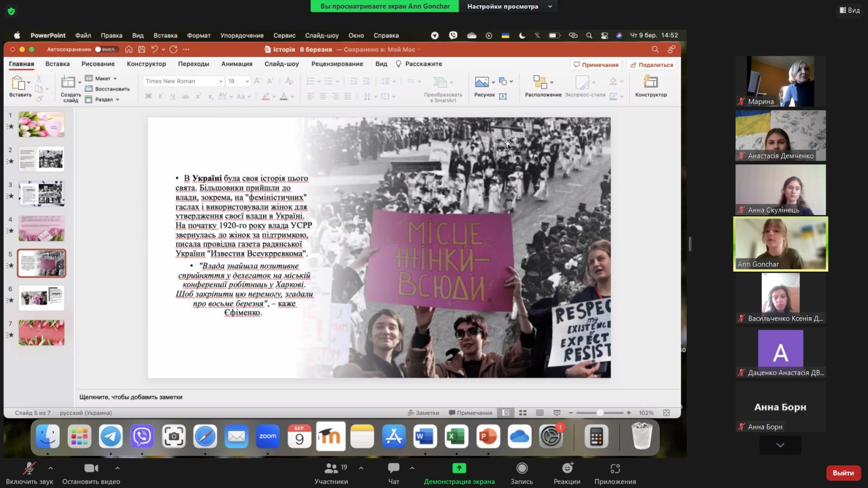Apply italic К formatting
The image size is (868, 488).
(x=161, y=97)
